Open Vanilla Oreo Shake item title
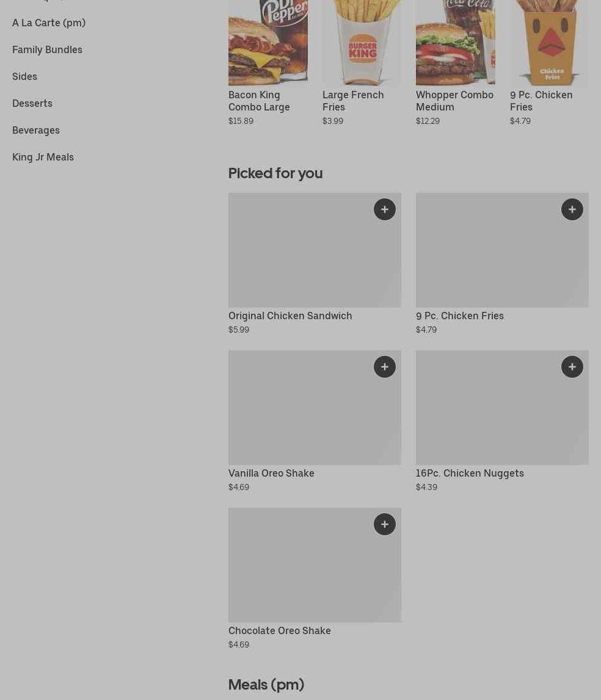Screen dimensions: 601x700 (271, 473)
